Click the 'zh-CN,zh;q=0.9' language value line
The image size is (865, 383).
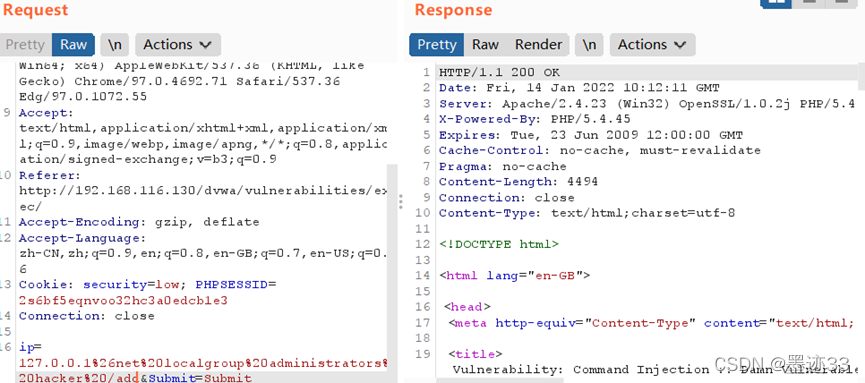click(202, 254)
